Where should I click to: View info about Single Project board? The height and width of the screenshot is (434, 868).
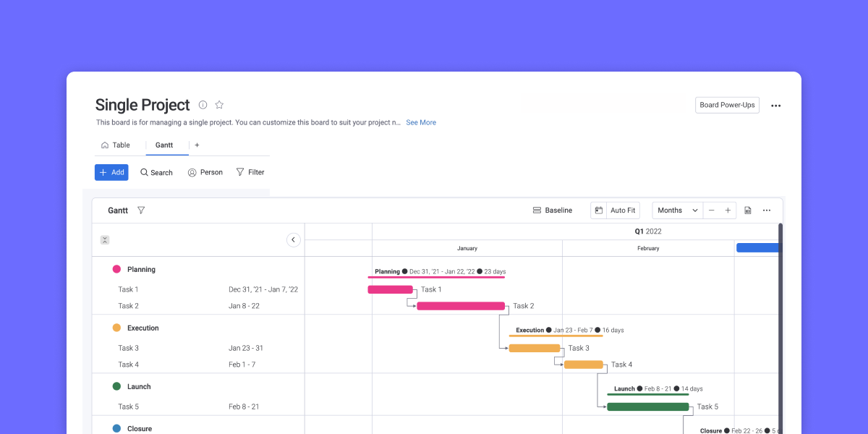click(203, 105)
